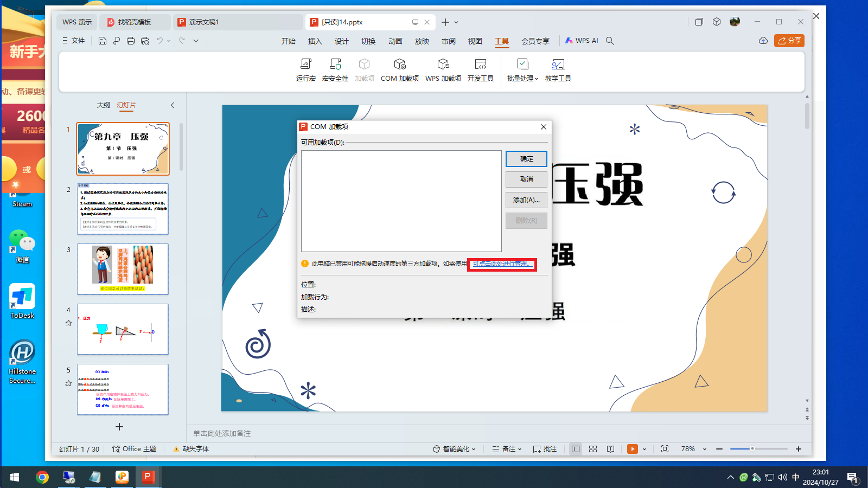Switch to reading view icon
The width and height of the screenshot is (868, 488).
[610, 449]
